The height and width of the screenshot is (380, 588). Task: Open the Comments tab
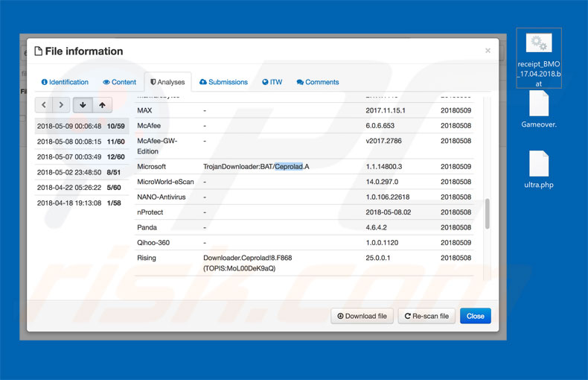[x=318, y=82]
